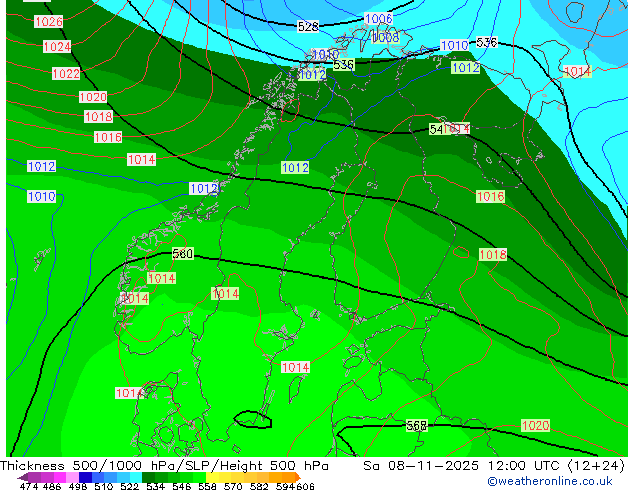Click the black 560 height contour label
634x490 pixels.
click(x=182, y=254)
